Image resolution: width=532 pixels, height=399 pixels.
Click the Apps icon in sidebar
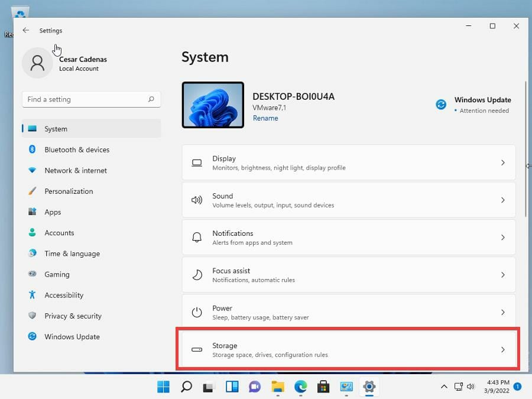pyautogui.click(x=33, y=212)
